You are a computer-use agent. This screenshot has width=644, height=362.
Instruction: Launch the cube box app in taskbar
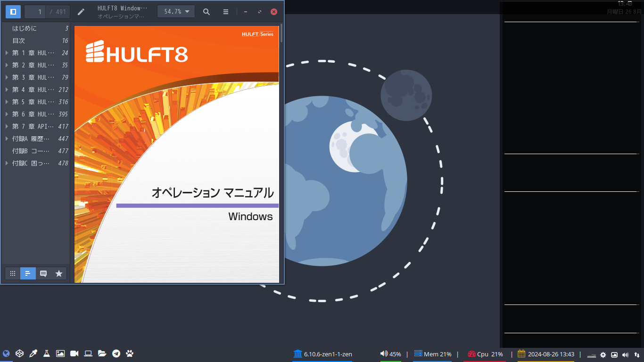[x=19, y=354]
